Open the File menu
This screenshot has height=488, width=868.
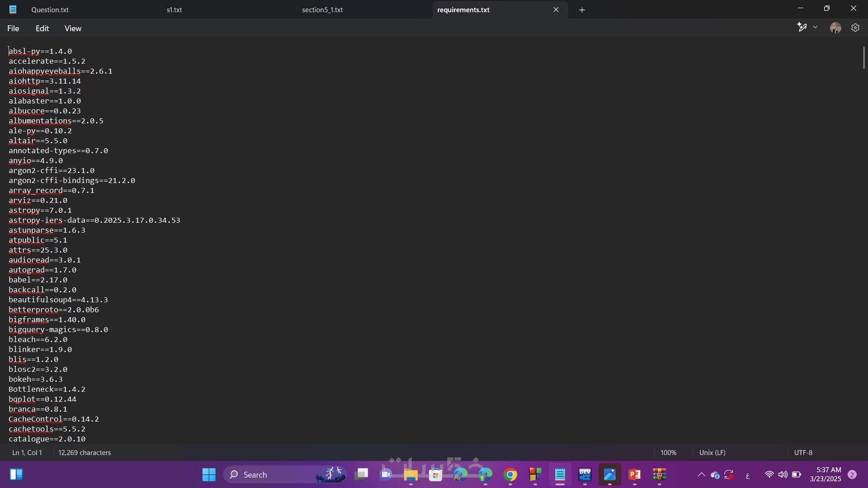pyautogui.click(x=13, y=28)
